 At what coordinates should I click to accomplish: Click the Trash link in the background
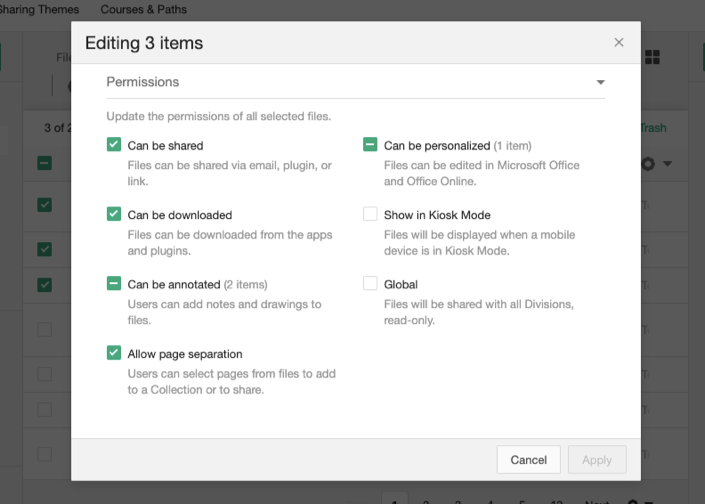tap(653, 128)
